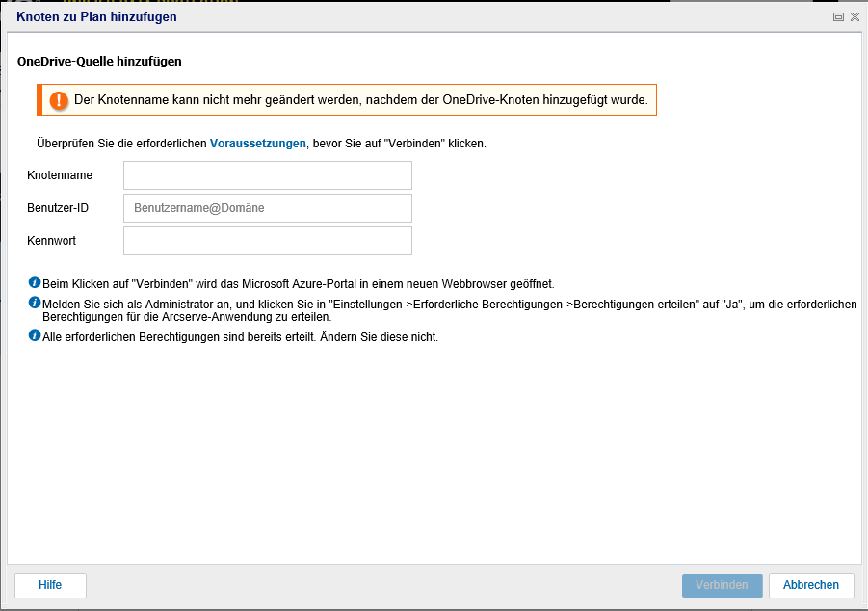
Task: Open Hilfe button
Action: click(50, 585)
